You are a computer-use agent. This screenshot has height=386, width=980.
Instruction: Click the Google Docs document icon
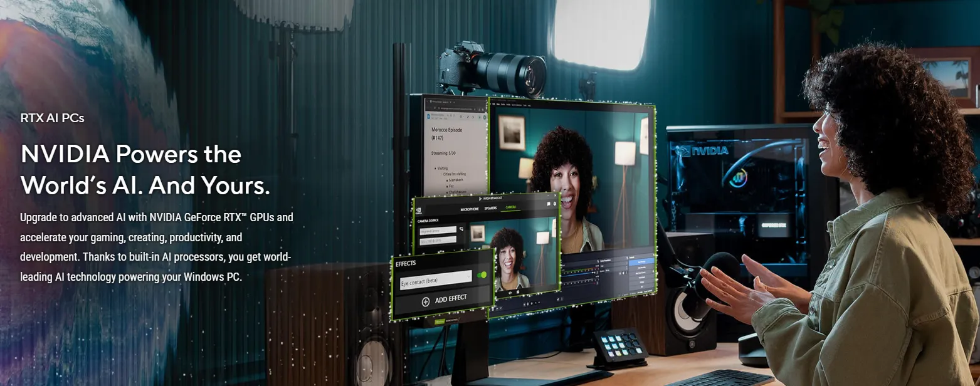click(429, 116)
